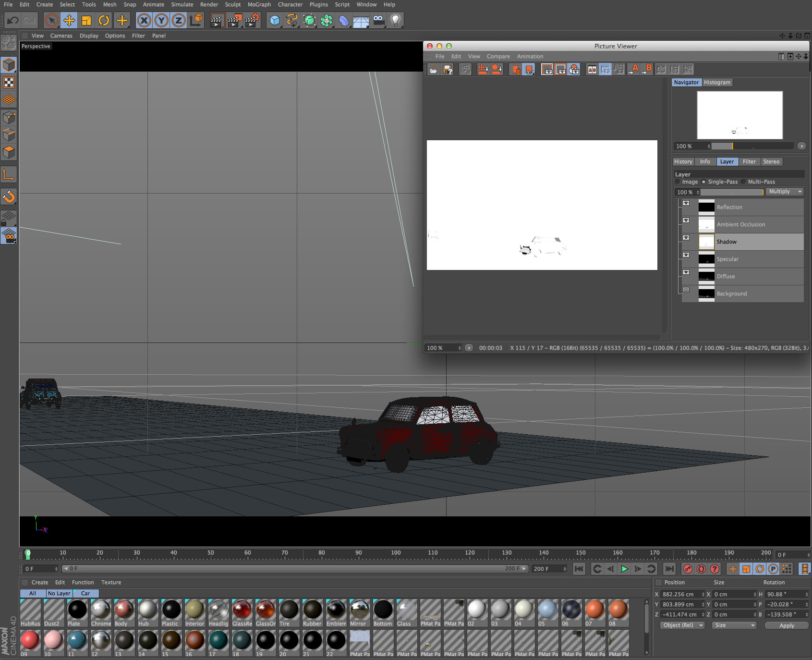This screenshot has width=812, height=660.
Task: Select the Rotate tool
Action: [x=104, y=20]
